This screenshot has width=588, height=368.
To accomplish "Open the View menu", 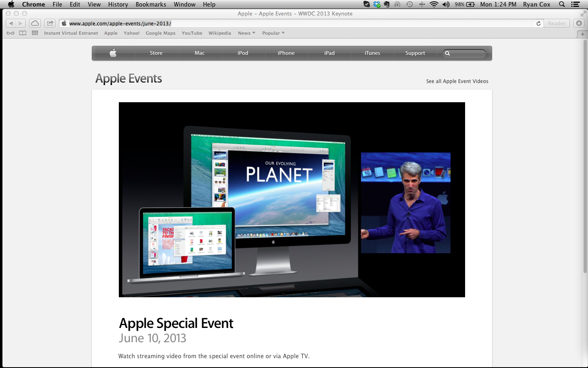I will click(94, 4).
